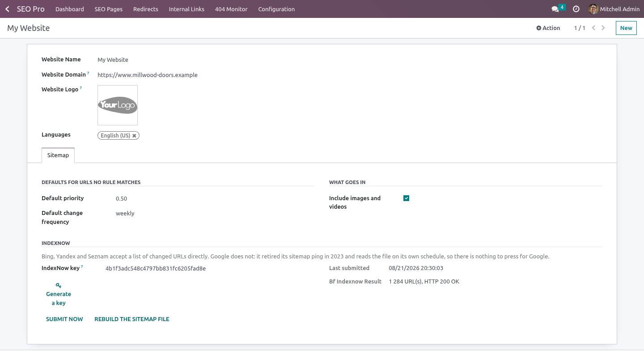The image size is (644, 352).
Task: Click the New button
Action: 626,28
